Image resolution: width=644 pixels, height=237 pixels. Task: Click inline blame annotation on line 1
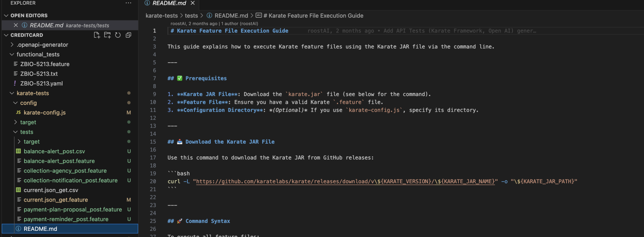[x=422, y=31]
